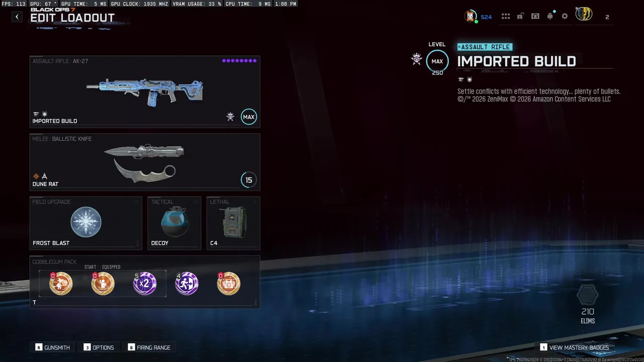The height and width of the screenshot is (362, 644).
Task: Select the AK-27 assault rifle card
Action: click(x=145, y=91)
